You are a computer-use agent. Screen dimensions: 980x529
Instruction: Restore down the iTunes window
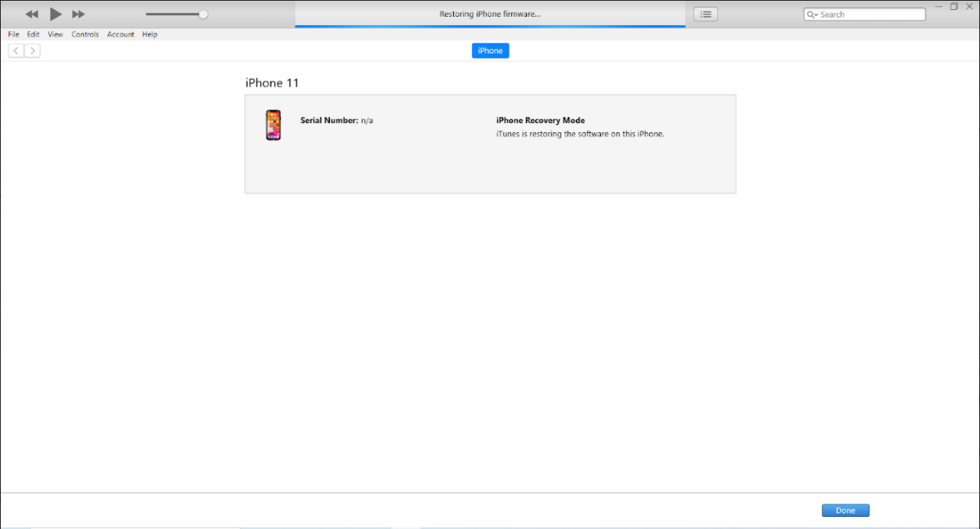[x=954, y=6]
